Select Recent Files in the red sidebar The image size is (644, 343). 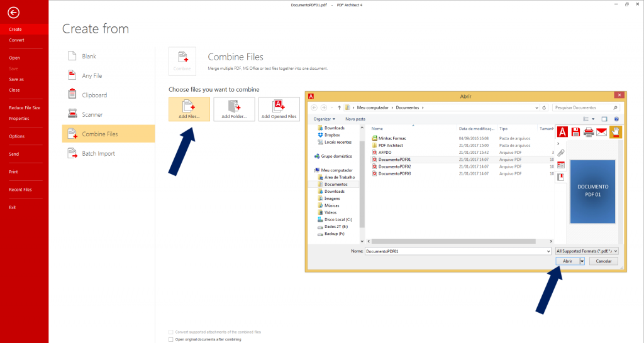tap(21, 190)
